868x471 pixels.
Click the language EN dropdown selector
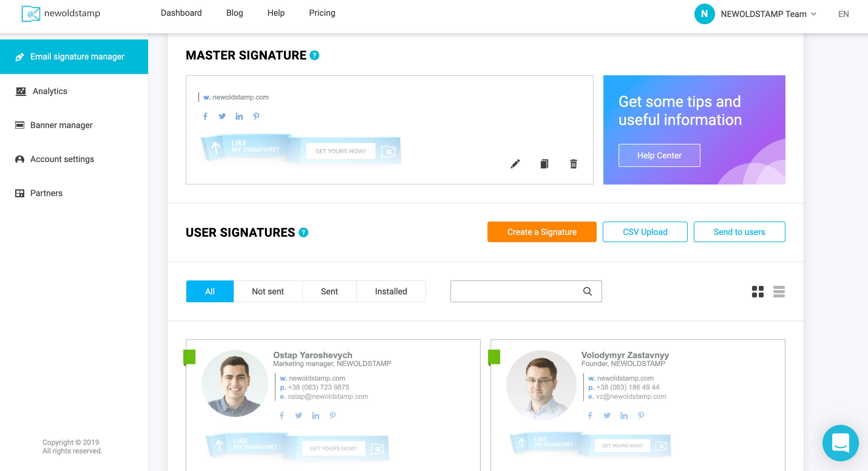(844, 13)
